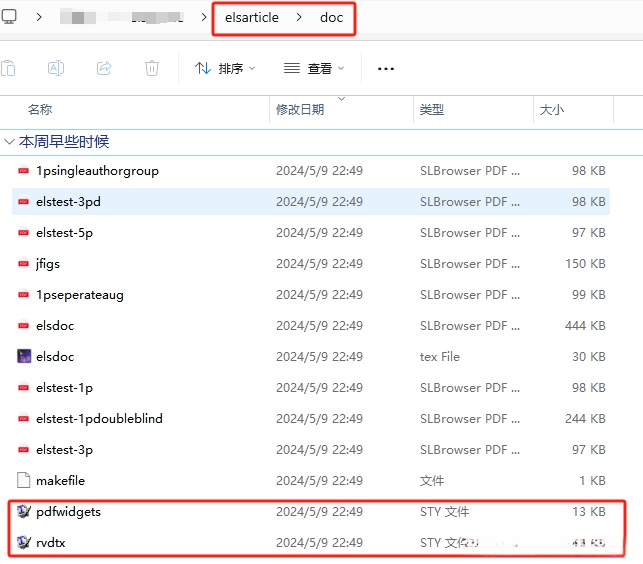
Task: Open the 排序 sort dropdown
Action: click(x=225, y=69)
